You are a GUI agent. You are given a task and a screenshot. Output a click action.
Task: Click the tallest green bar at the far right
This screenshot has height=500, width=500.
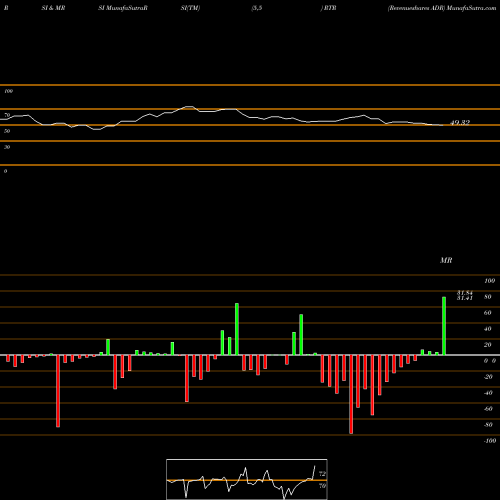pos(444,326)
